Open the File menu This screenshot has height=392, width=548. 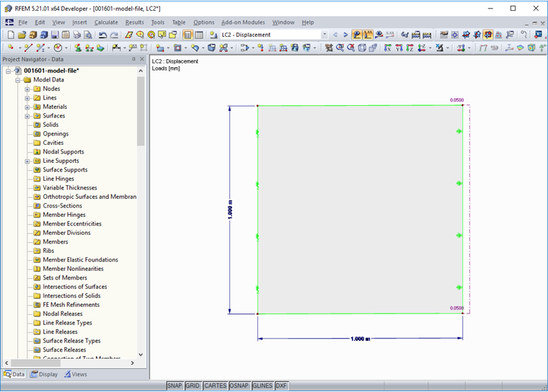(23, 22)
